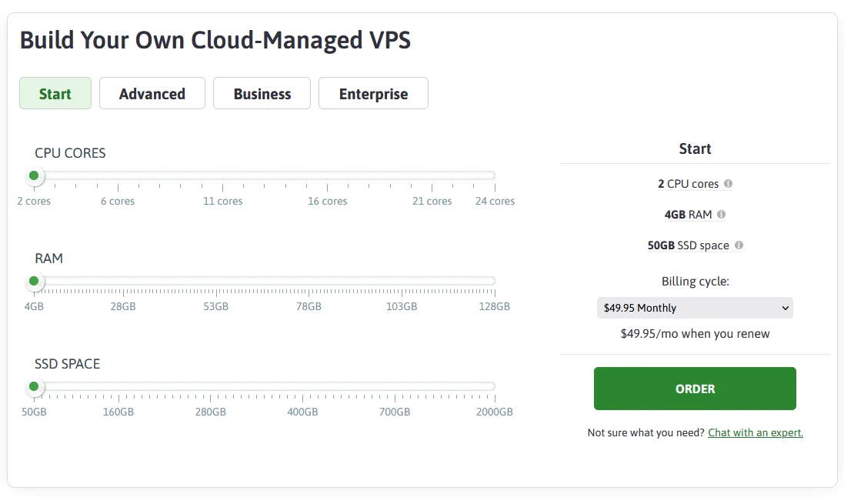Expand the $49.95 Monthly selector
Image resolution: width=844 pixels, height=504 pixels.
[695, 308]
